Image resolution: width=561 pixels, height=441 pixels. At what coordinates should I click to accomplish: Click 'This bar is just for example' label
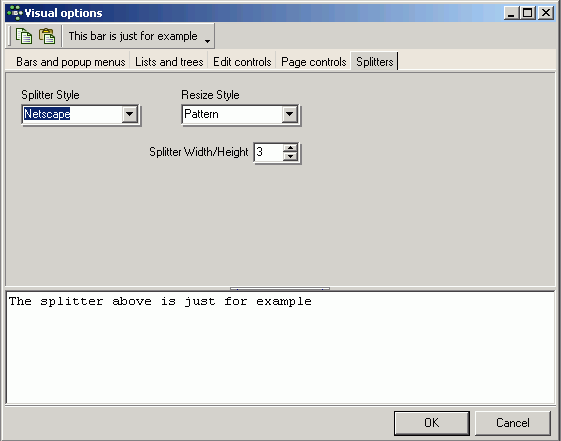point(133,36)
